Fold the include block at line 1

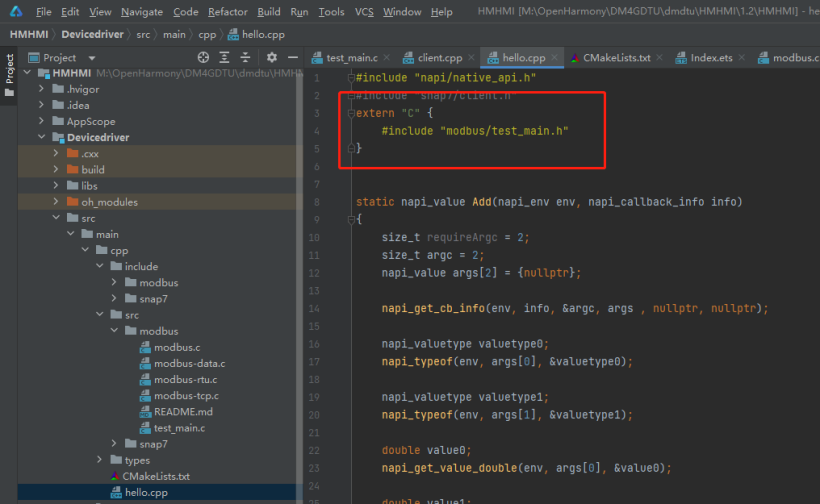[351, 78]
